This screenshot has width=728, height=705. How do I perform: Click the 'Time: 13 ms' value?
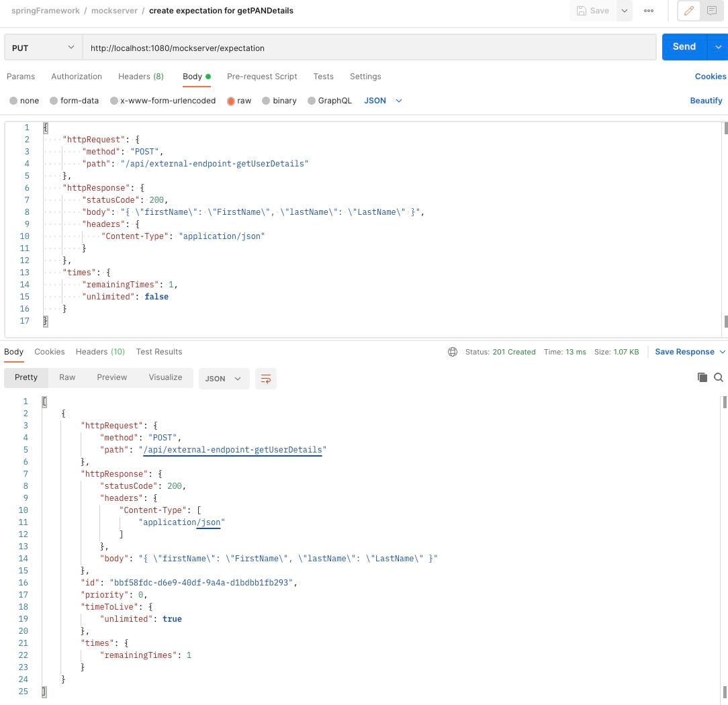565,352
